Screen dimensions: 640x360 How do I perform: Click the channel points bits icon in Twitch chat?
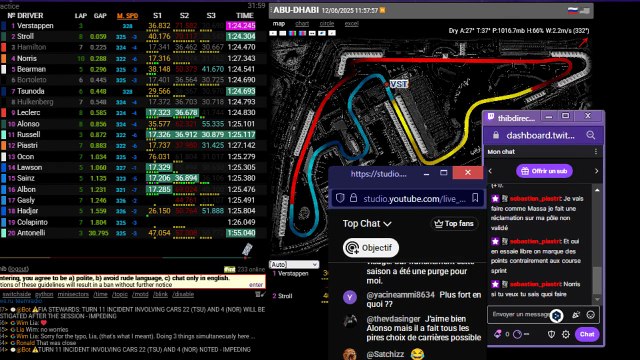[x=498, y=334]
